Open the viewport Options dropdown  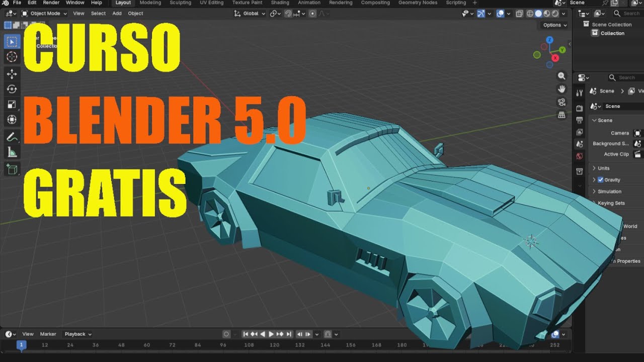point(555,25)
